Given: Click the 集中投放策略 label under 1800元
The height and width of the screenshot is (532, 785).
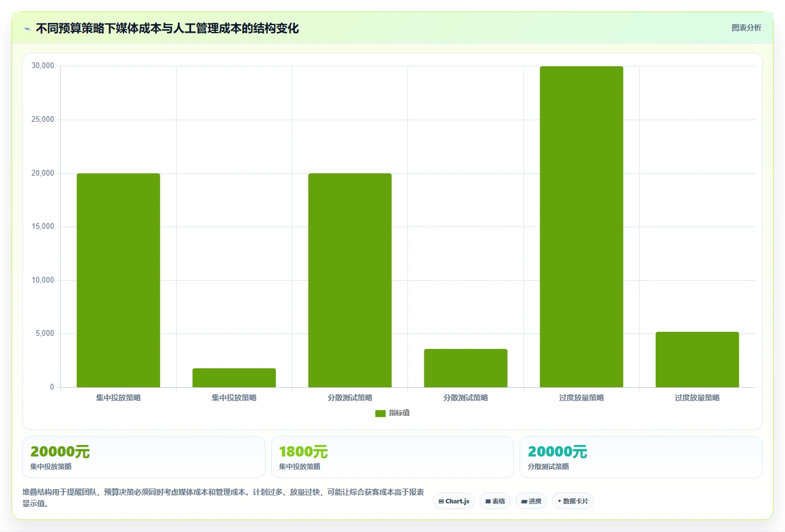Looking at the screenshot, I should tap(300, 467).
